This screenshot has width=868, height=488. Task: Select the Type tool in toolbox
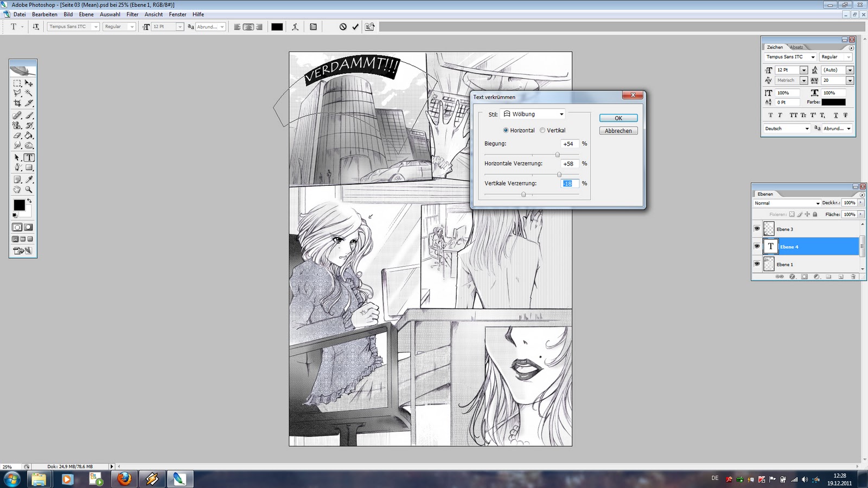tap(29, 158)
